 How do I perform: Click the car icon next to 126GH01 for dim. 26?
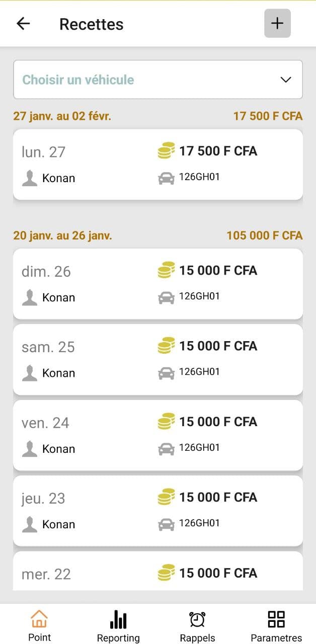click(166, 296)
